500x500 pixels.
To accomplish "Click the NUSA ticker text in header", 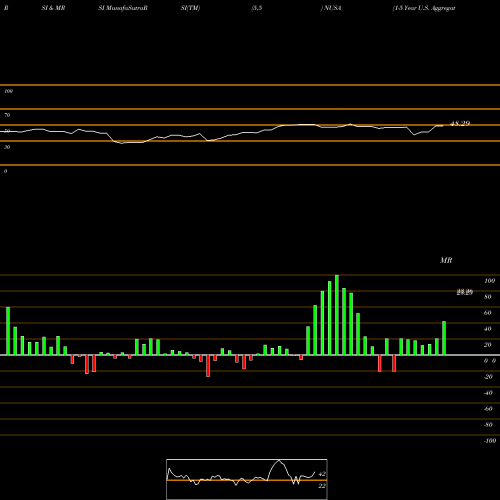I will [332, 8].
